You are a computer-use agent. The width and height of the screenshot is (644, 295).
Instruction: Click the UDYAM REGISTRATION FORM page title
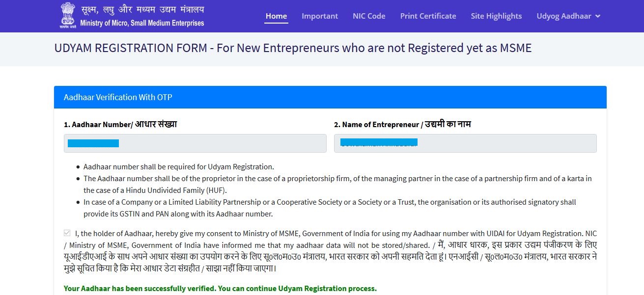point(292,48)
